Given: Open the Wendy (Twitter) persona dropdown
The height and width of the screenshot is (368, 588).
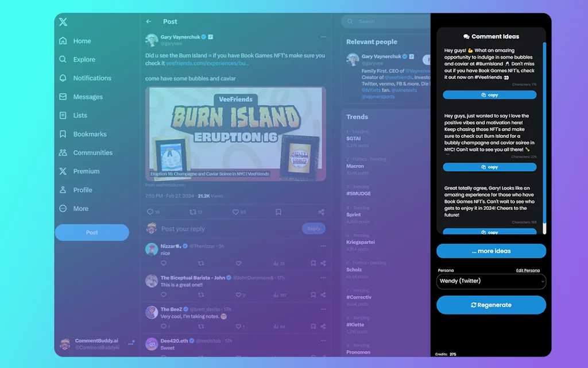Looking at the screenshot, I should pos(491,281).
